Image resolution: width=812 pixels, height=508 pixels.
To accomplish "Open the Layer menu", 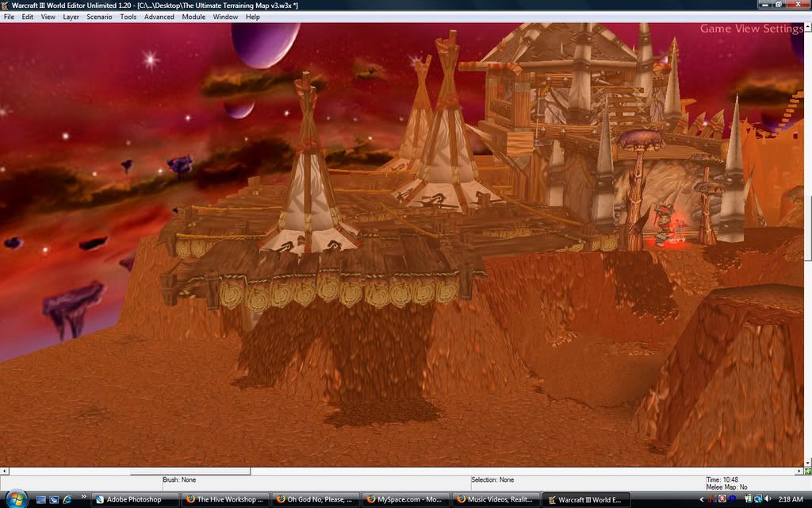I will tap(71, 17).
